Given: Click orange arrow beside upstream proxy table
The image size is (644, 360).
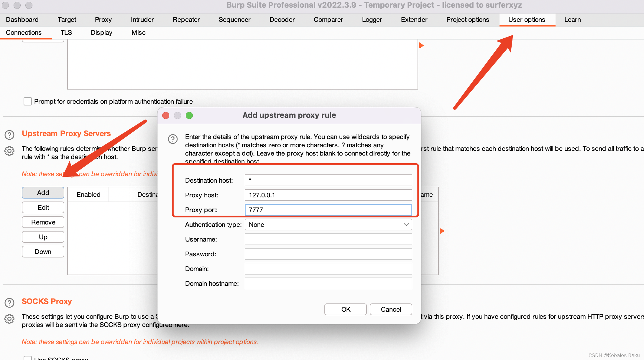Looking at the screenshot, I should [x=442, y=231].
